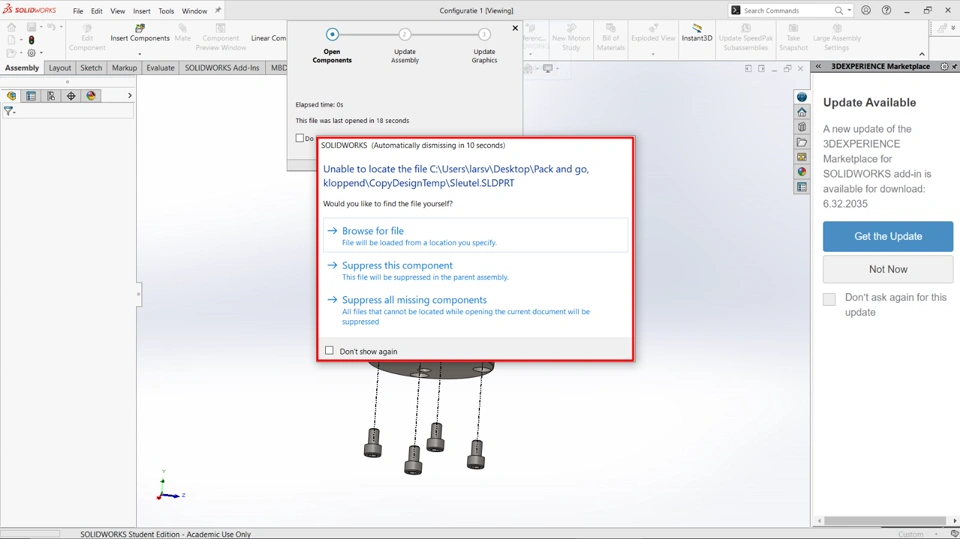Viewport: 960px width, 539px height.
Task: Click the feature tree filter funnel icon
Action: click(8, 111)
